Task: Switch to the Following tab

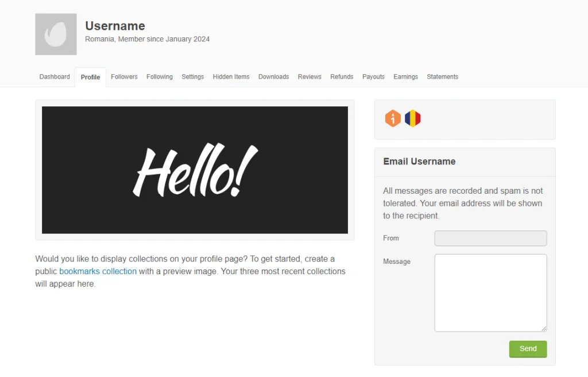Action: point(159,77)
